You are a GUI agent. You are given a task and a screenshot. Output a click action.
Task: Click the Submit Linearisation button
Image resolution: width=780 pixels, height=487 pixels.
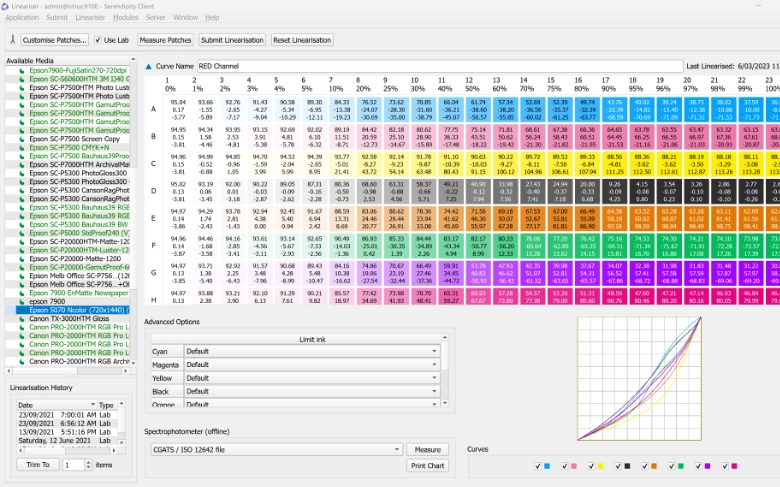[232, 40]
